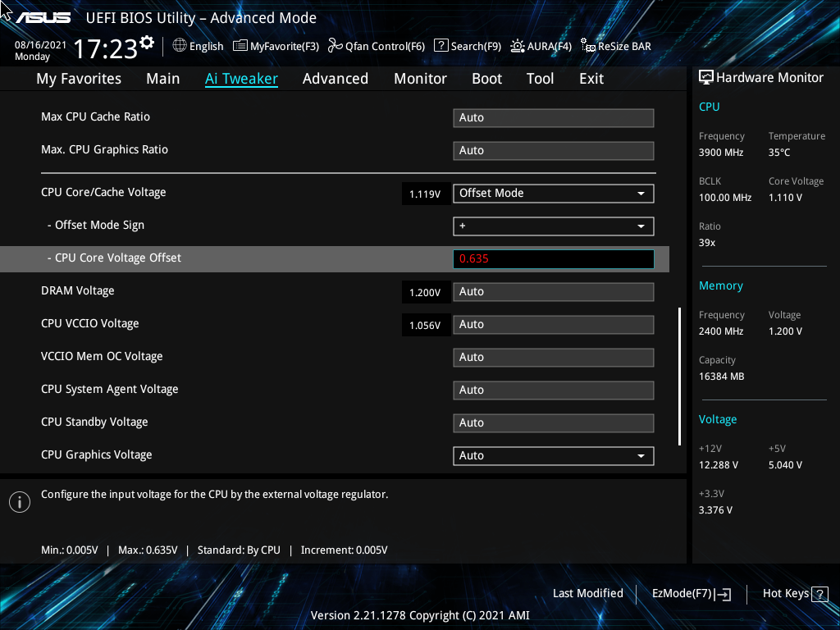This screenshot has width=840, height=630.
Task: Expand the CPU Graphics Voltage dropdown
Action: pos(554,456)
